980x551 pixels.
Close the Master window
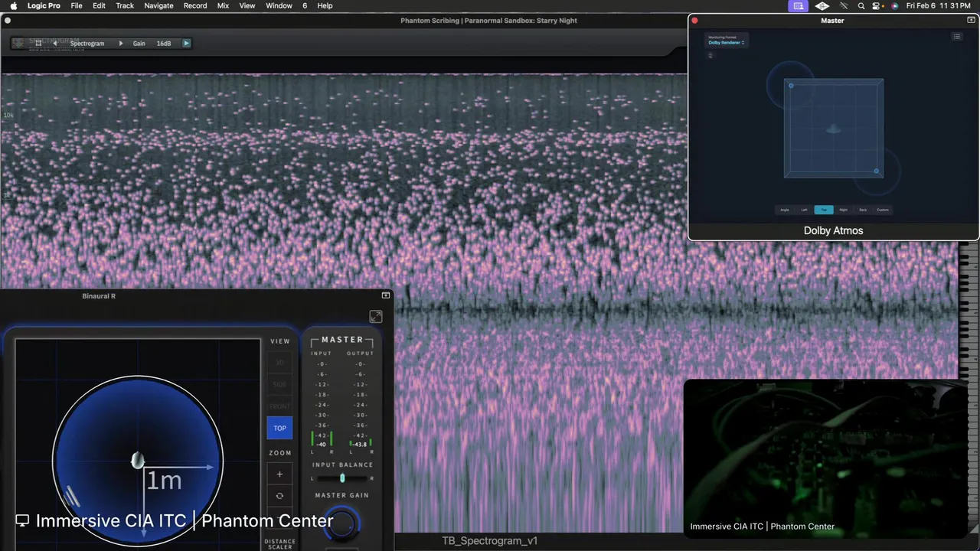pyautogui.click(x=694, y=21)
